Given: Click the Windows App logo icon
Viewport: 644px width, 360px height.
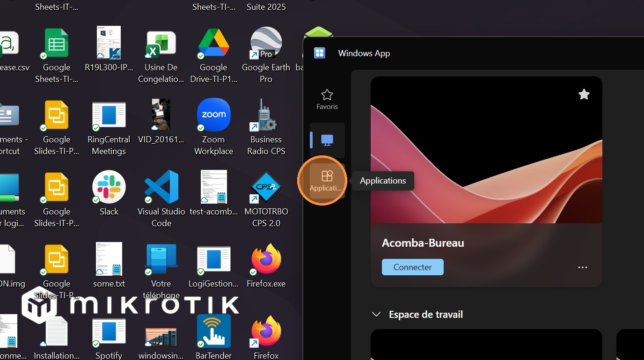Looking at the screenshot, I should pos(320,53).
